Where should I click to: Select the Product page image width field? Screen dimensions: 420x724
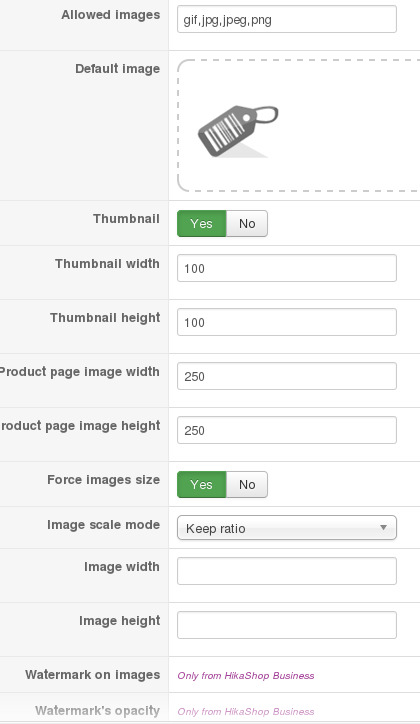point(287,376)
